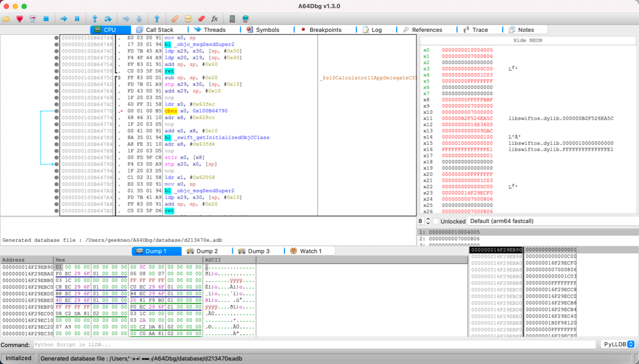Click the ASCII column header in dump
This screenshot has height=364, width=639.
[230, 260]
